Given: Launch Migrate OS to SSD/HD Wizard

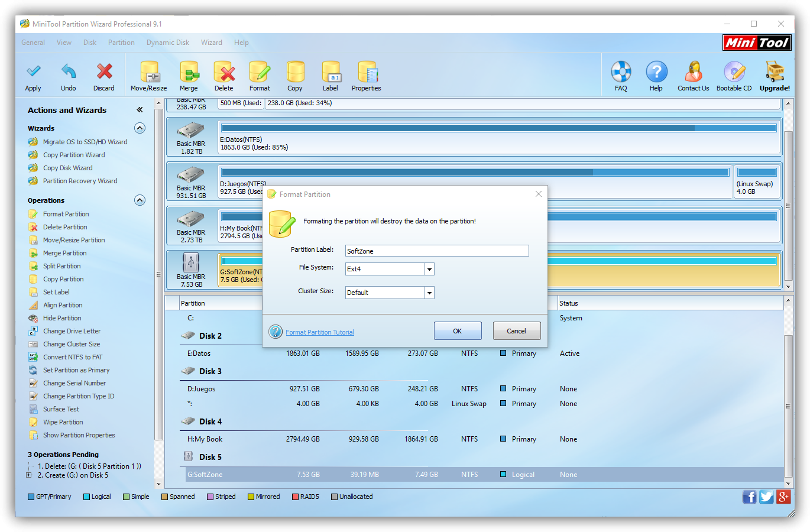Looking at the screenshot, I should tap(85, 142).
